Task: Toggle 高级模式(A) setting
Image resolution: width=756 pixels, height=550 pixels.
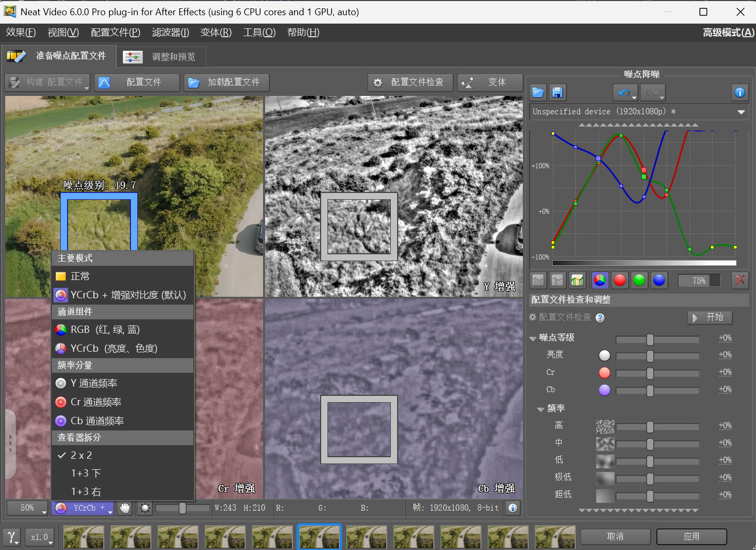Action: click(728, 33)
